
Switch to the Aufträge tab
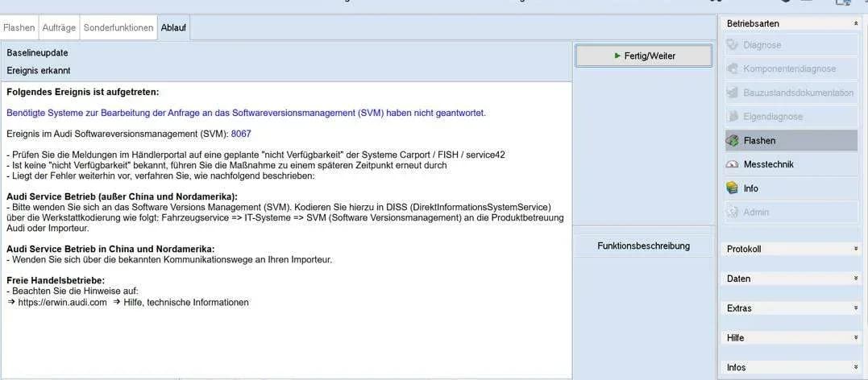point(59,27)
